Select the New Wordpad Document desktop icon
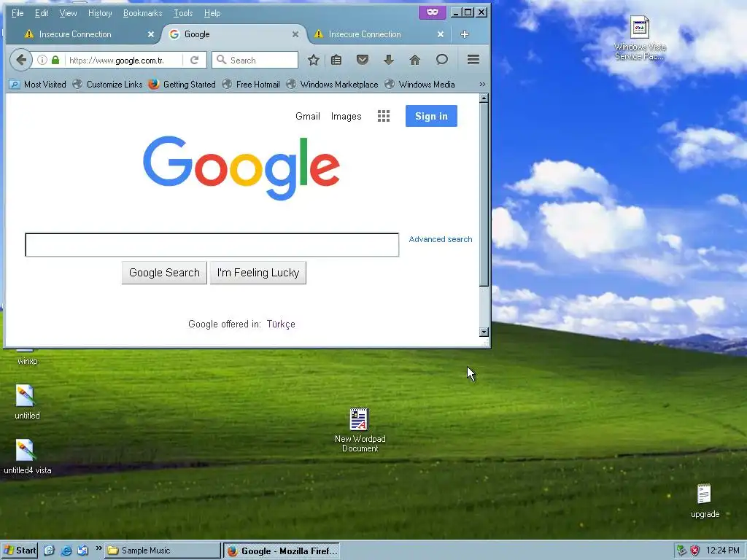Image resolution: width=747 pixels, height=560 pixels. [x=360, y=430]
